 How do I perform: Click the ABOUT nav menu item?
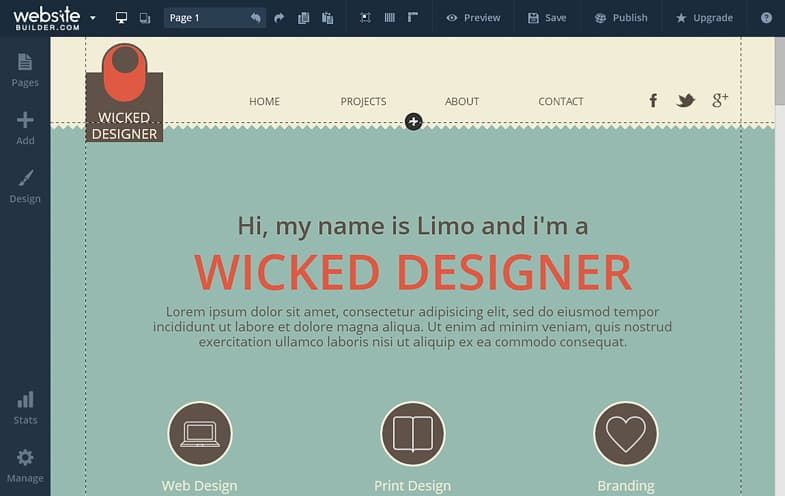pyautogui.click(x=462, y=102)
